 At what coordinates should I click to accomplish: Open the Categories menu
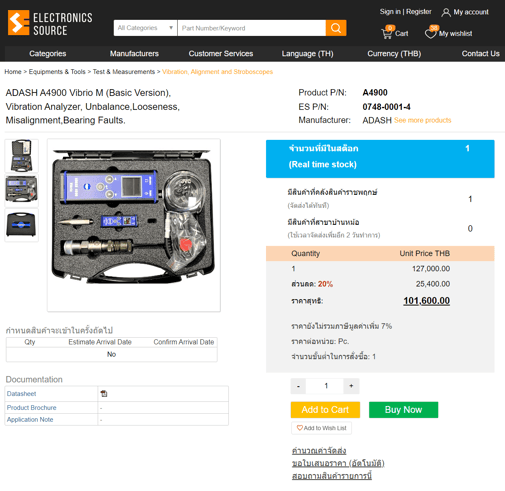coord(48,54)
